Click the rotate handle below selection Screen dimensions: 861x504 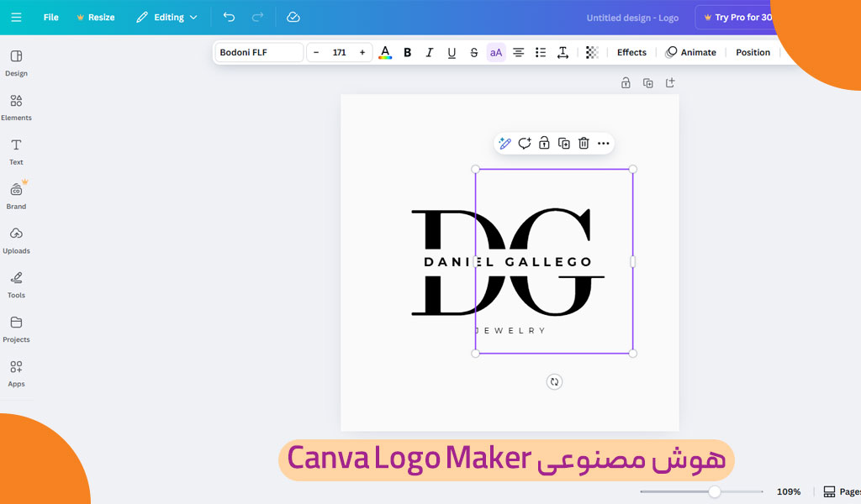[x=554, y=381]
